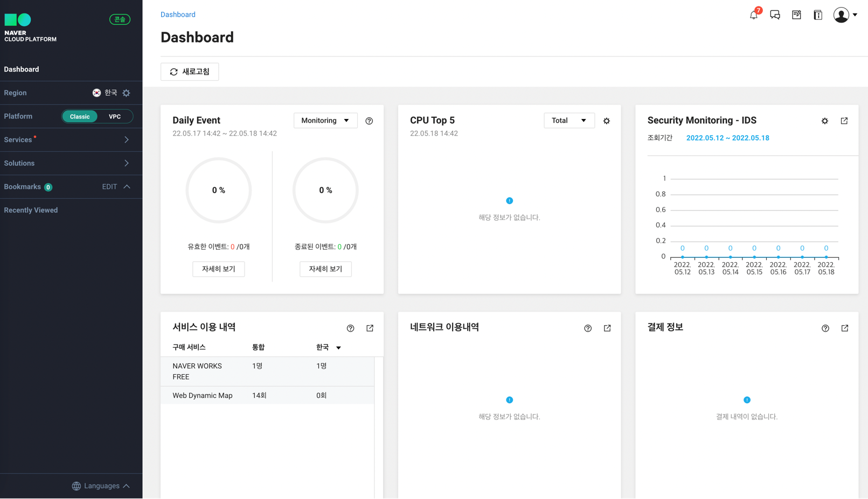Open Security Monitoring IDS settings gear
The height and width of the screenshot is (499, 868).
pos(825,121)
